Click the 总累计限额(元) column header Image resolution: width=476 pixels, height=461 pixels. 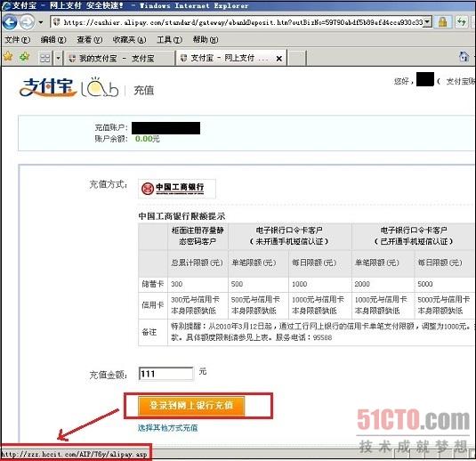[197, 263]
